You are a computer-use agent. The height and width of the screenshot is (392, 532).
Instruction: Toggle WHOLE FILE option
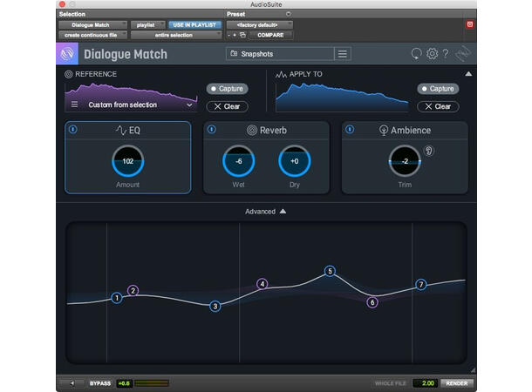point(390,383)
